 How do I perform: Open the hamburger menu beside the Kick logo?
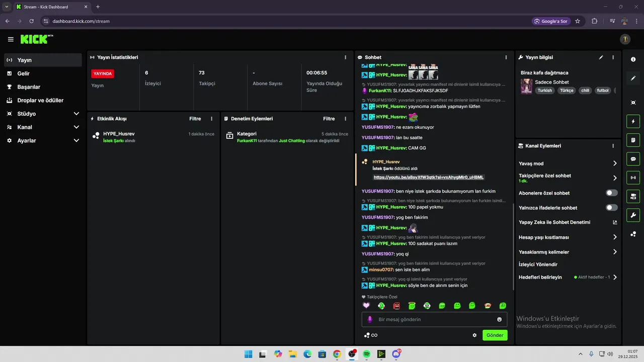pyautogui.click(x=11, y=39)
